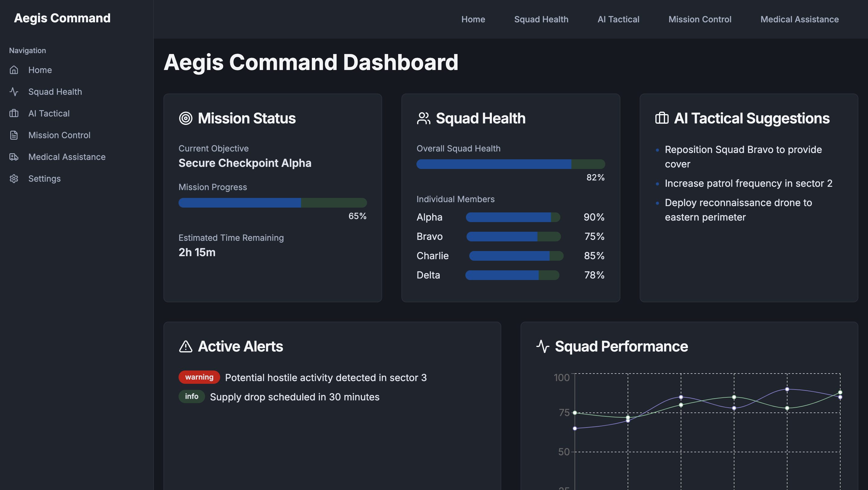Click the Mission Progress bar
Viewport: 868px width, 490px height.
pyautogui.click(x=272, y=202)
